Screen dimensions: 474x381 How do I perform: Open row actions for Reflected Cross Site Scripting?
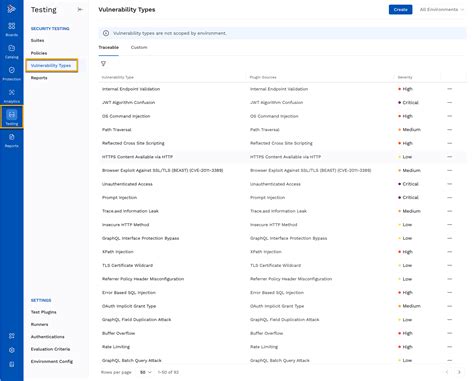450,143
